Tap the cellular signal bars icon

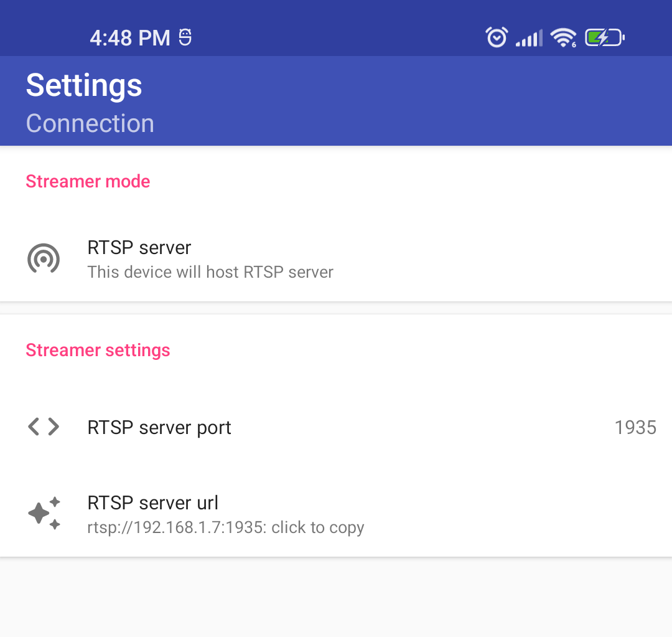[529, 38]
